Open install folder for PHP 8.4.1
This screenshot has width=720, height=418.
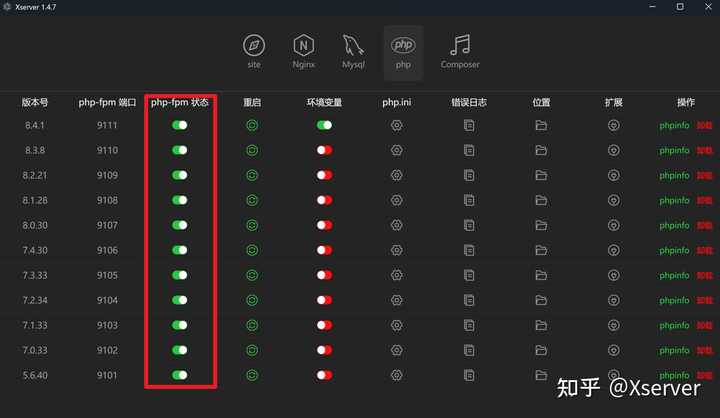(x=541, y=125)
